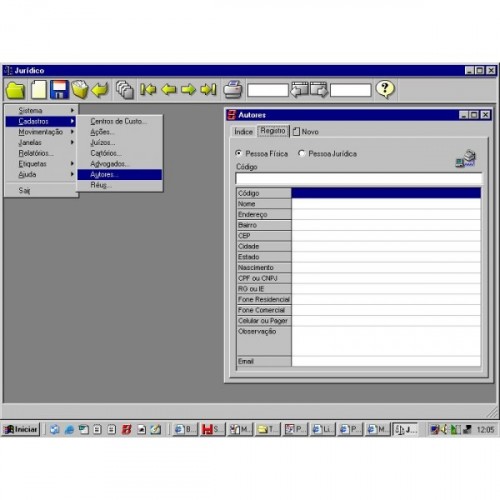Open the Iniciar start button
This screenshot has height=500, width=500.
click(21, 429)
